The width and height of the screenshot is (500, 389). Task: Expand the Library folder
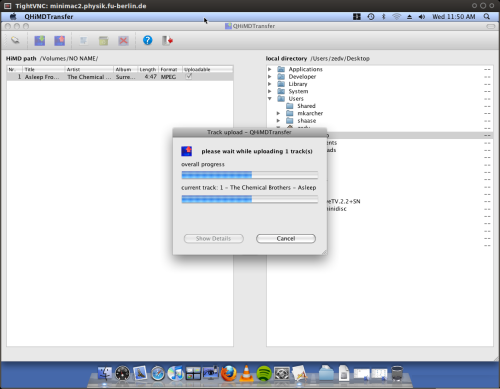(x=270, y=84)
